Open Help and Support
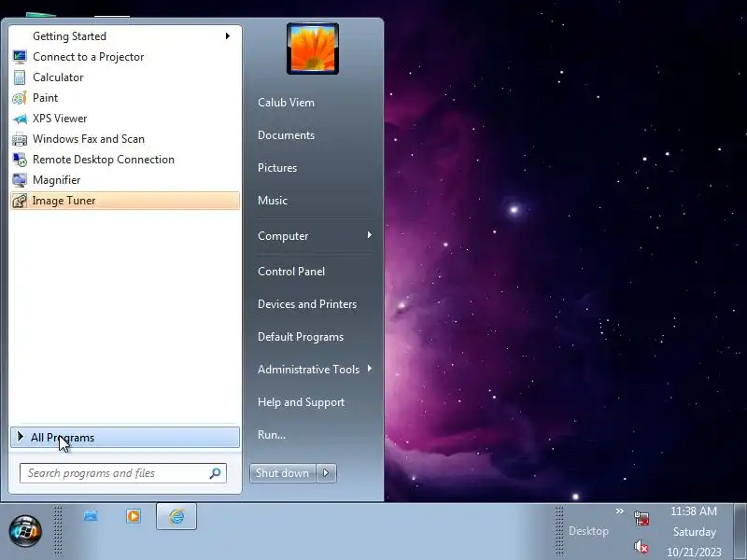The width and height of the screenshot is (747, 560). [x=301, y=402]
